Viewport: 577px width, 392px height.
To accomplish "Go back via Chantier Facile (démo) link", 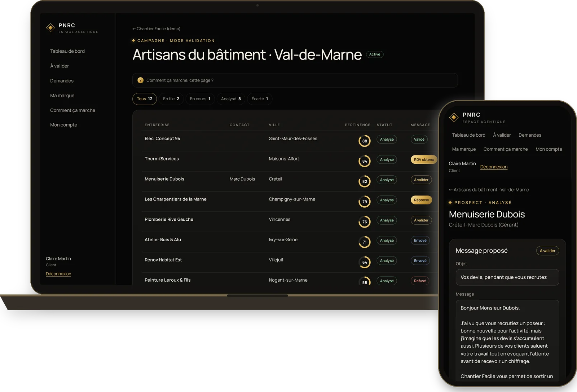I will (x=156, y=28).
